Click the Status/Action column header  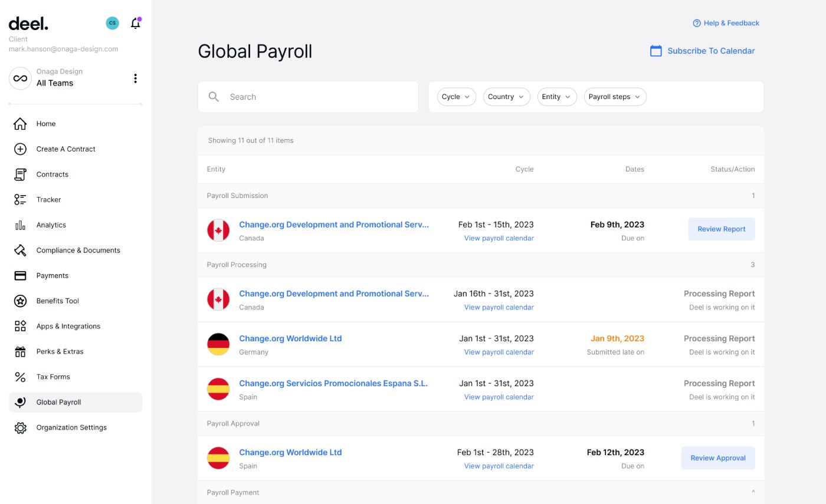(732, 169)
